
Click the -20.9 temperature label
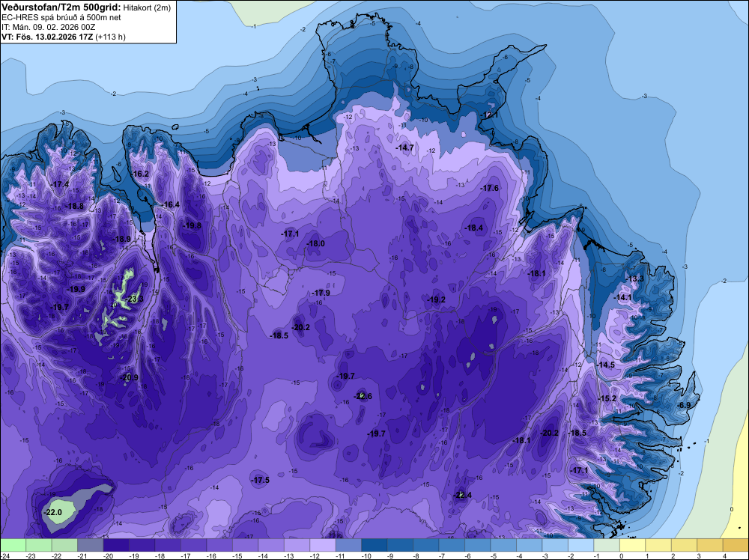[x=130, y=377]
